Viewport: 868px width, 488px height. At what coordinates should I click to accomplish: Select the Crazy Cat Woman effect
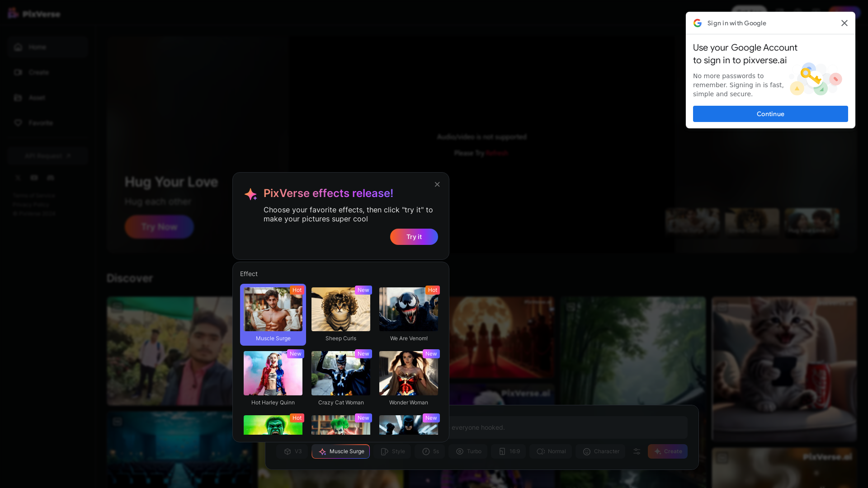341,379
